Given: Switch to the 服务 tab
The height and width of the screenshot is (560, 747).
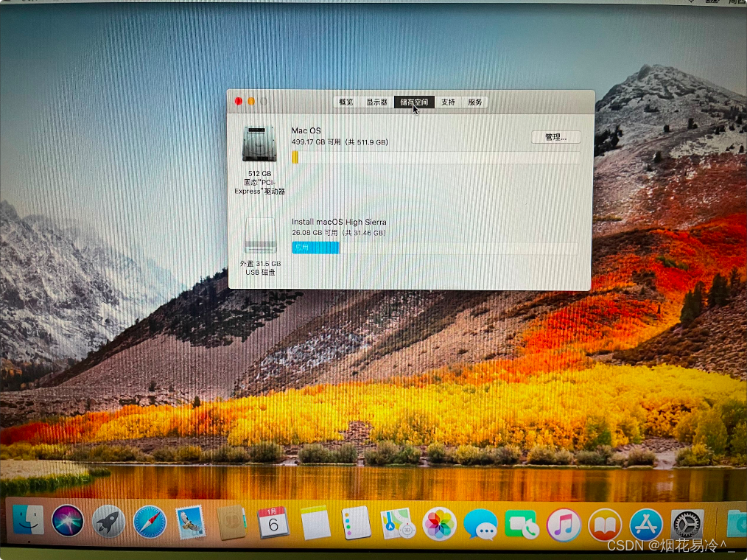Looking at the screenshot, I should tap(474, 102).
